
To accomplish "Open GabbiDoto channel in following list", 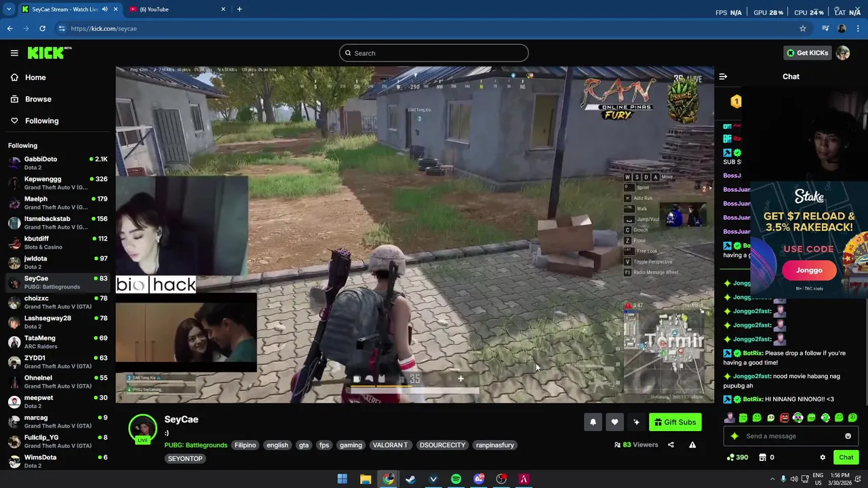I will [x=58, y=163].
